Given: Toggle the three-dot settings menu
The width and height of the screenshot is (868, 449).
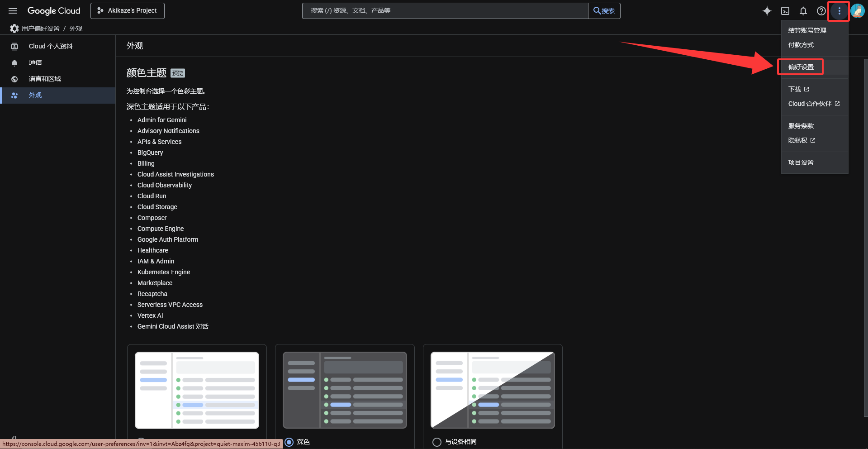Looking at the screenshot, I should tap(839, 11).
